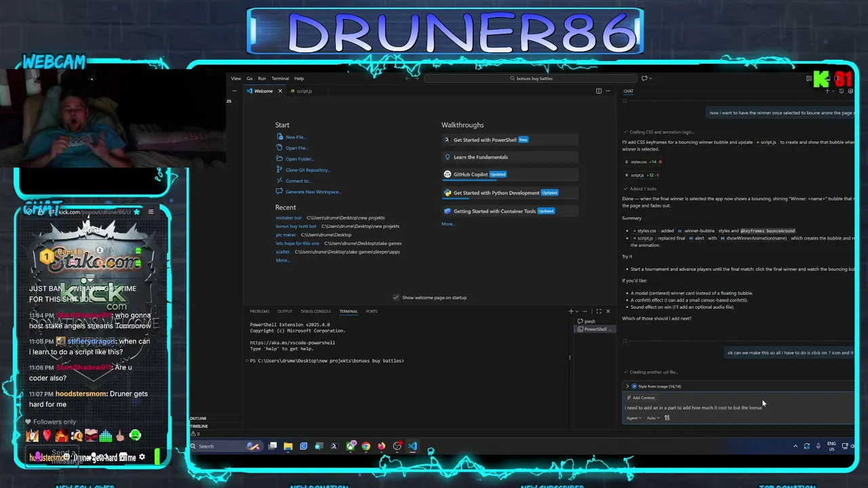Open recent project scatter

click(x=282, y=251)
